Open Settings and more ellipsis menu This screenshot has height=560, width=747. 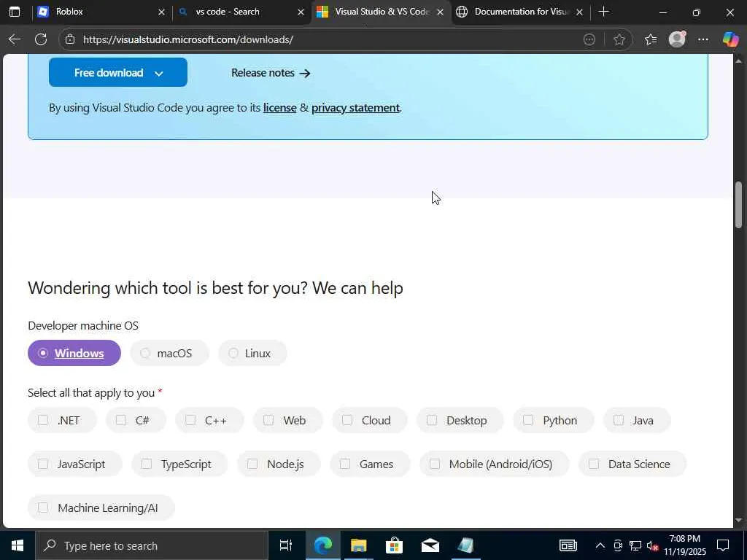[x=703, y=39]
